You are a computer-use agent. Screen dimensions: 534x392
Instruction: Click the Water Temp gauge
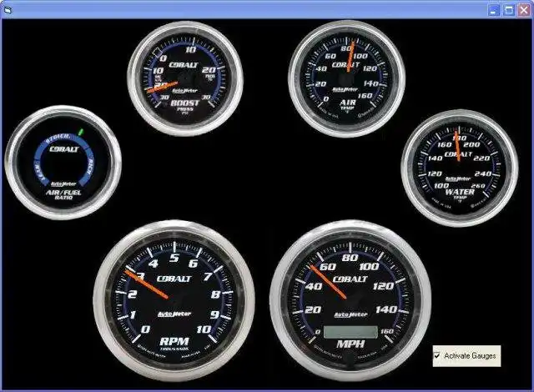pos(460,168)
